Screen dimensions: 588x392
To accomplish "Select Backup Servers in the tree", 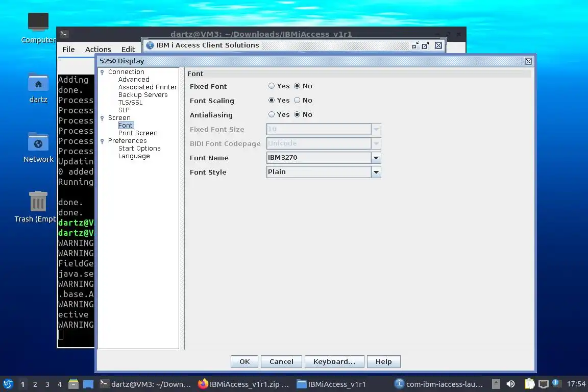I will (x=143, y=95).
